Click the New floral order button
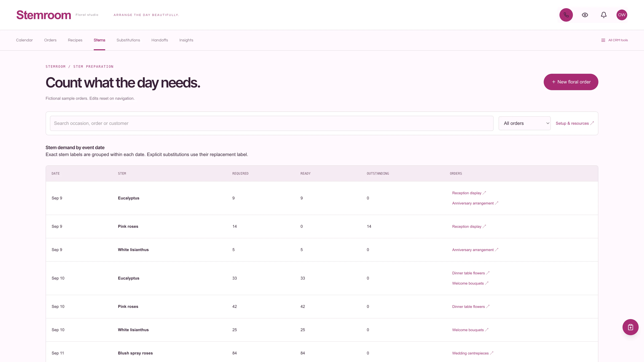The height and width of the screenshot is (362, 644). pyautogui.click(x=571, y=82)
